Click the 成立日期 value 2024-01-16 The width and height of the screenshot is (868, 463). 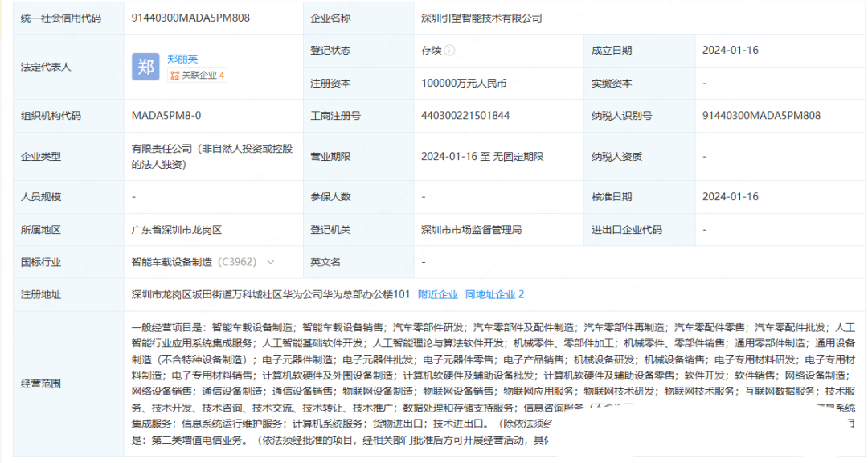(730, 50)
